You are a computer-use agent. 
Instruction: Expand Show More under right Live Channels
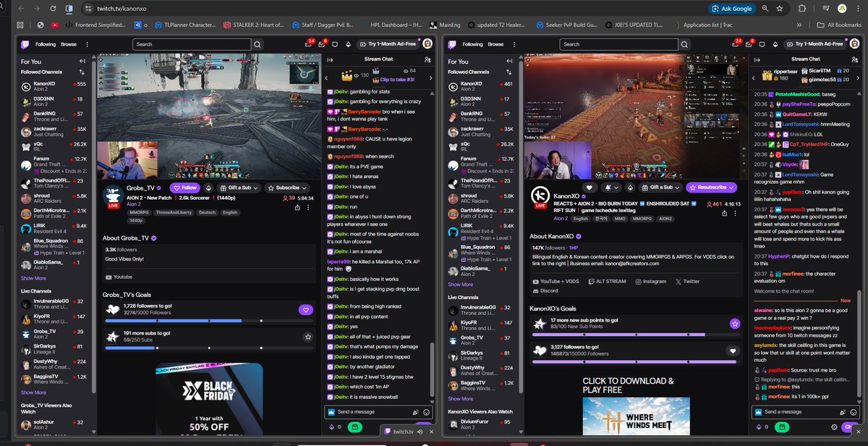click(x=460, y=398)
